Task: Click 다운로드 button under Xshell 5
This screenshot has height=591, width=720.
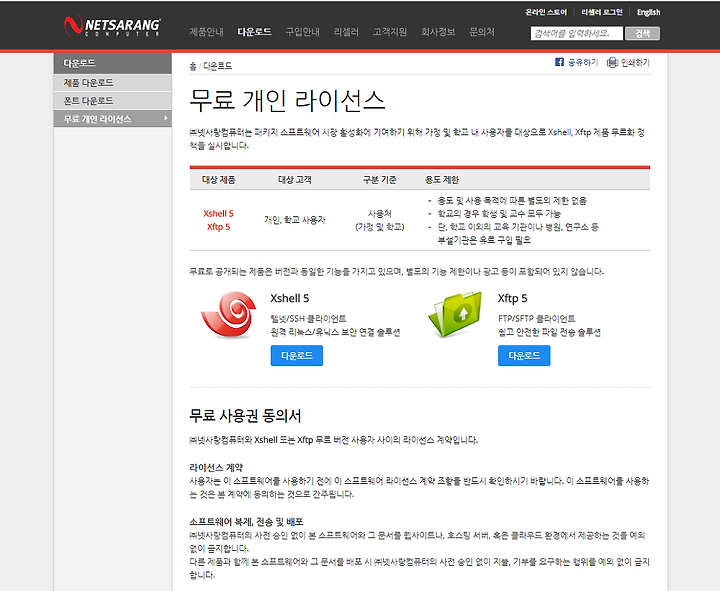Action: pyautogui.click(x=297, y=355)
